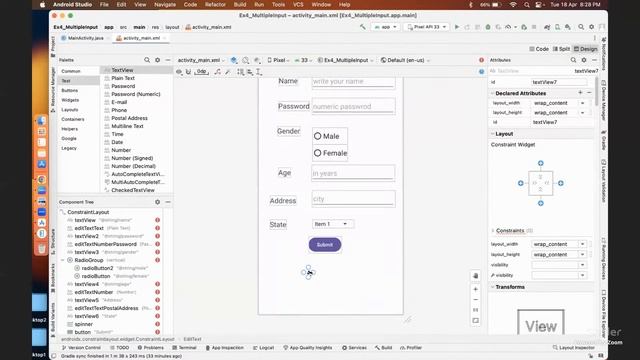Open Pixel device preview dropdown

point(278,60)
